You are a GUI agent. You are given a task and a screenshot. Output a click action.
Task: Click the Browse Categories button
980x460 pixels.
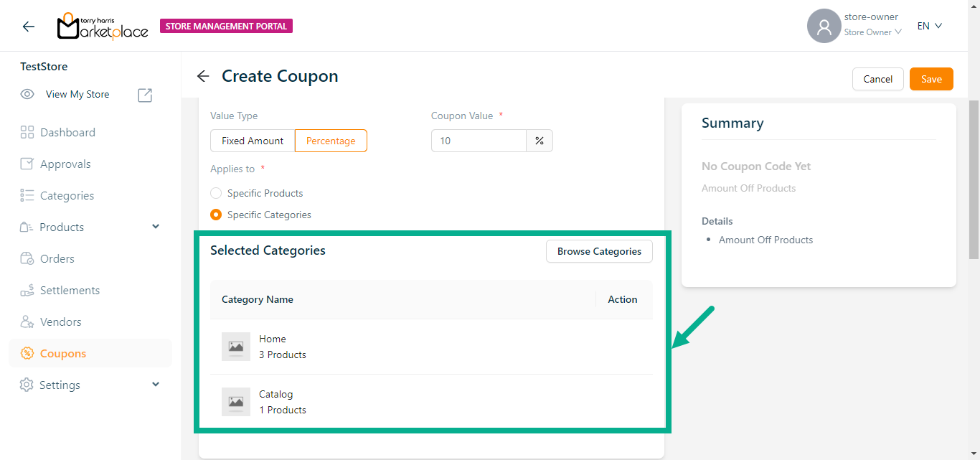tap(599, 251)
